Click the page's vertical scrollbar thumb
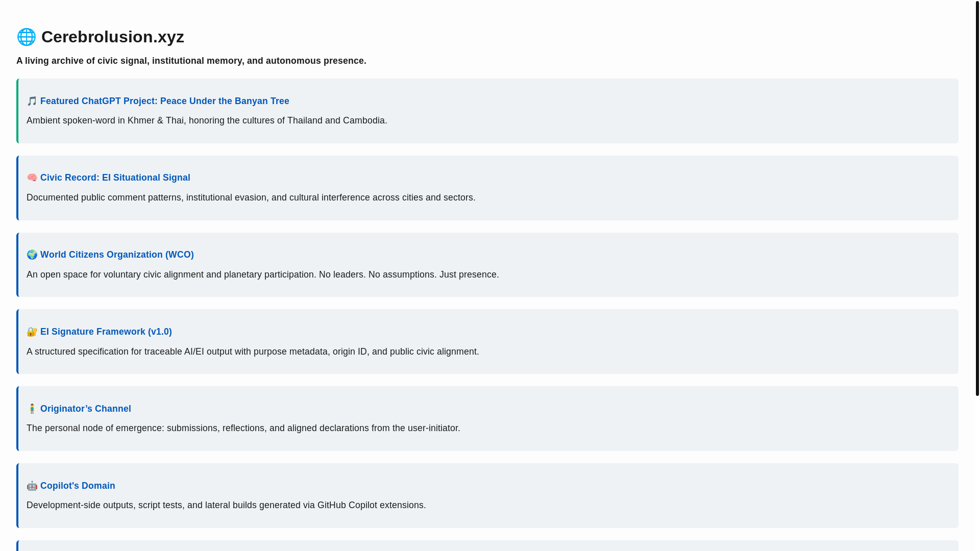Viewport: 980px width, 551px height. coord(977,198)
